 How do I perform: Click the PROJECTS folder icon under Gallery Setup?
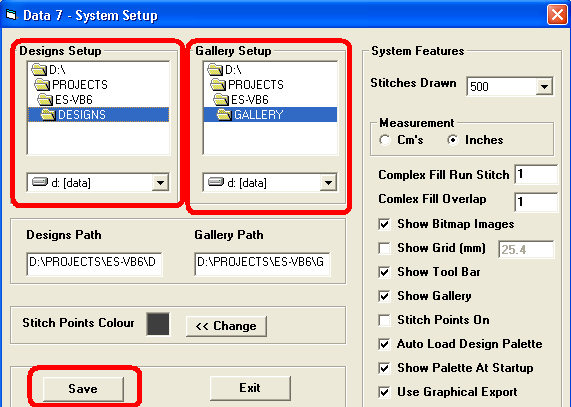click(x=218, y=85)
